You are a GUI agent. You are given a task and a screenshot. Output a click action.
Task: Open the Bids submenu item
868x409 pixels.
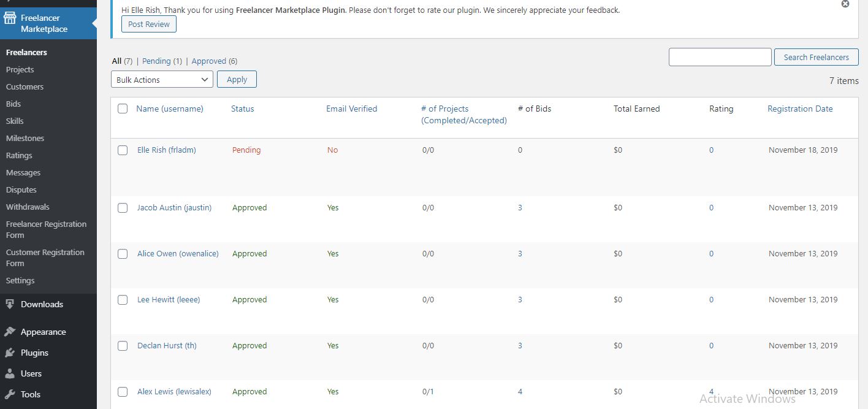(x=13, y=104)
